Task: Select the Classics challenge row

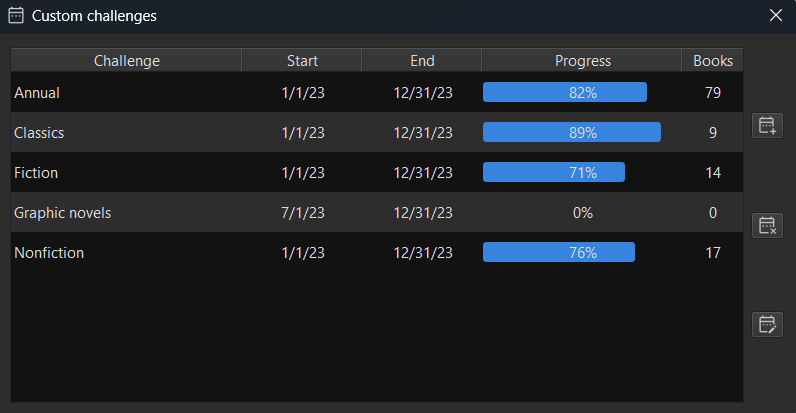Action: coord(39,133)
